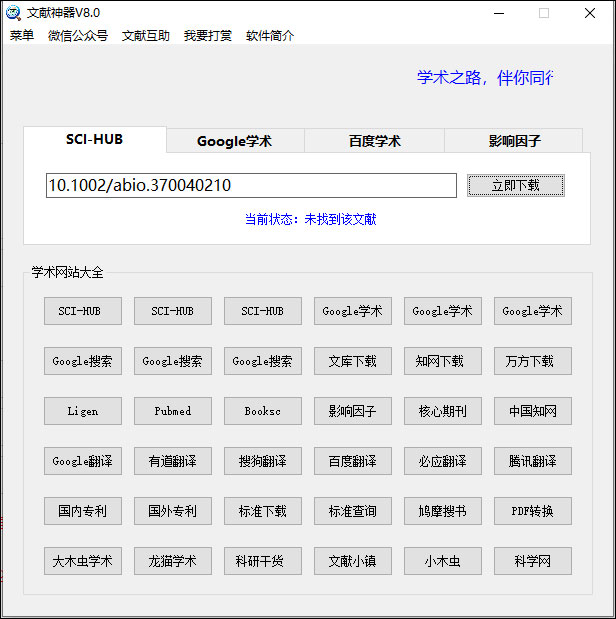Click the middle Google搜索 button

point(173,361)
